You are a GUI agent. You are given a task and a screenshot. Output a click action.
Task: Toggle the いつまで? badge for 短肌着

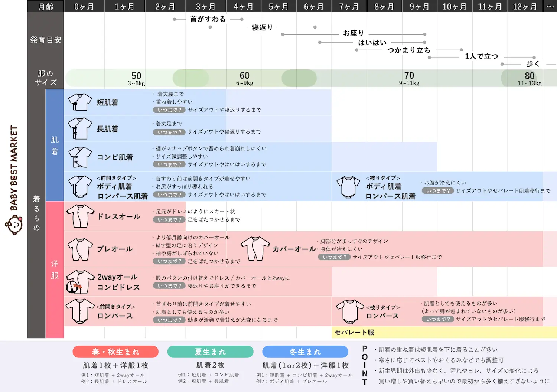pyautogui.click(x=169, y=110)
